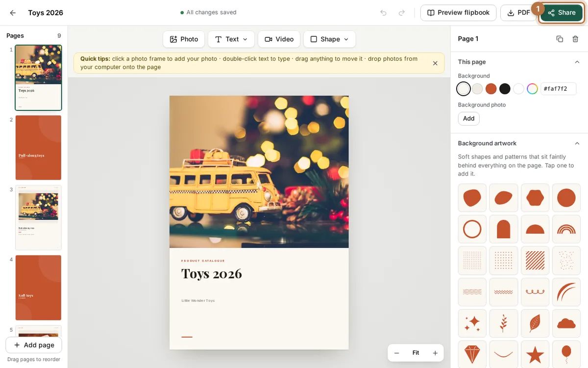This screenshot has height=368, width=588.
Task: Add the thin smile curve artwork
Action: 504,354
